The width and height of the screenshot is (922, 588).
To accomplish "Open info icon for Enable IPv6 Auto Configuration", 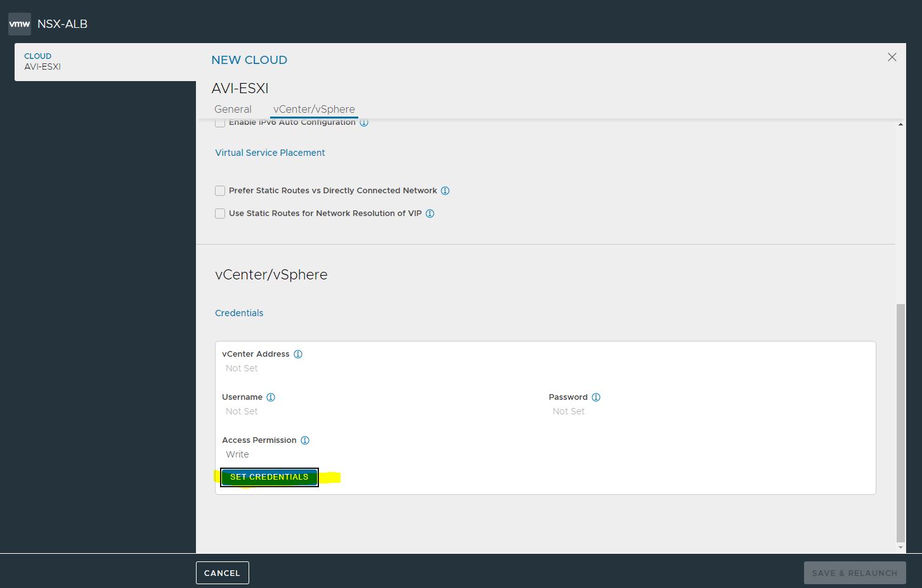I will tap(364, 122).
